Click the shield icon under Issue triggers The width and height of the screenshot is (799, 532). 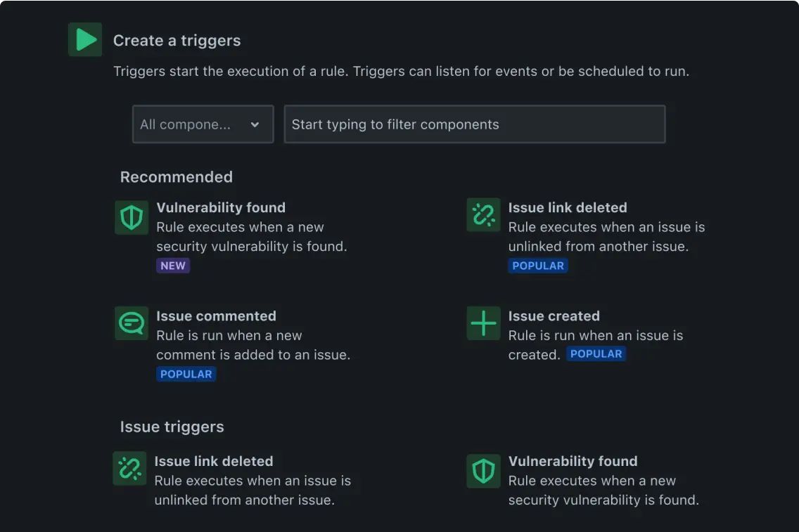483,471
